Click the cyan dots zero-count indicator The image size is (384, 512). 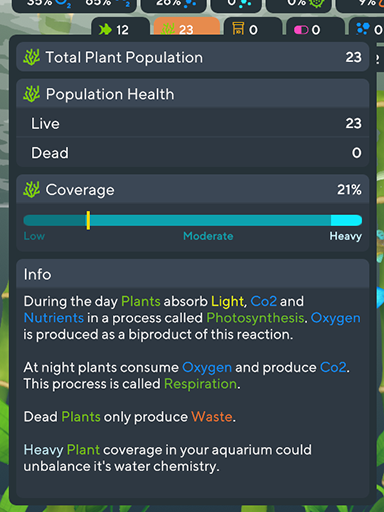(x=236, y=5)
